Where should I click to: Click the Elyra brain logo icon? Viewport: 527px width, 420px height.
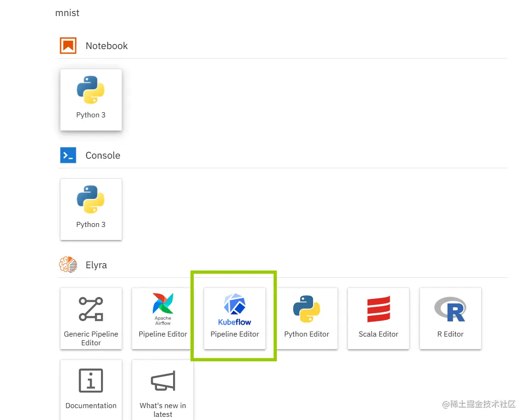point(68,265)
